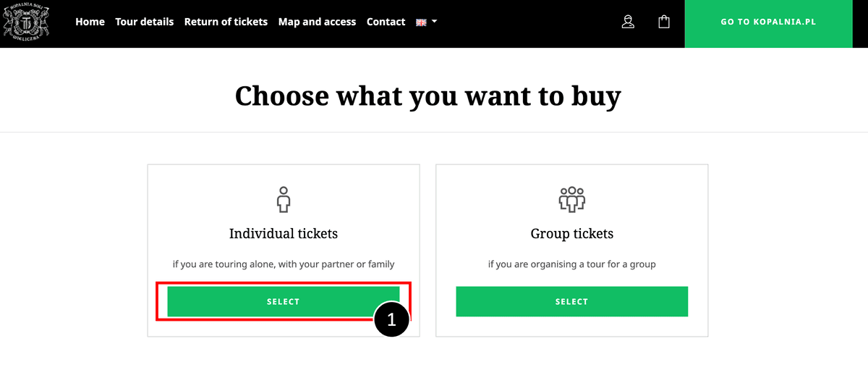This screenshot has height=378, width=868.
Task: Click the Group tickets card title
Action: (x=572, y=234)
